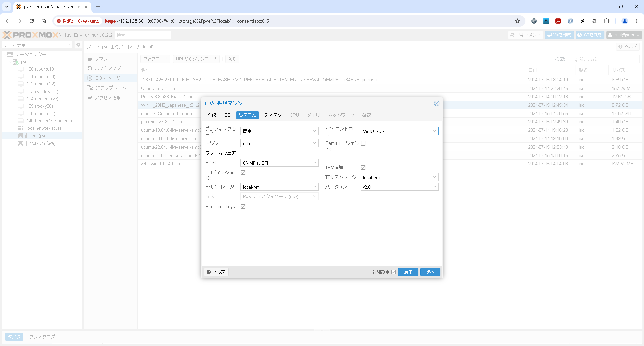Navigate back in browser history
Viewport: 644px width, 346px height.
(7, 21)
